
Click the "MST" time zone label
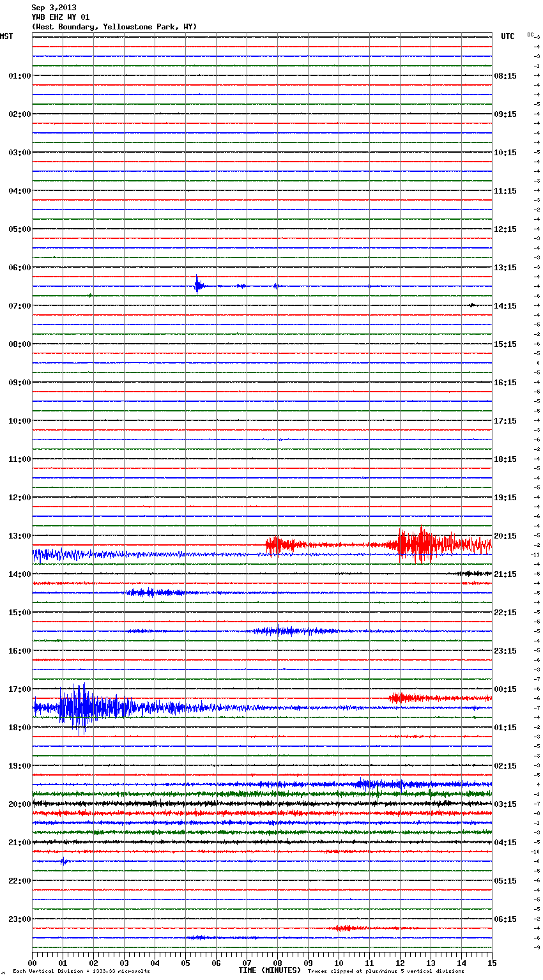[6, 36]
